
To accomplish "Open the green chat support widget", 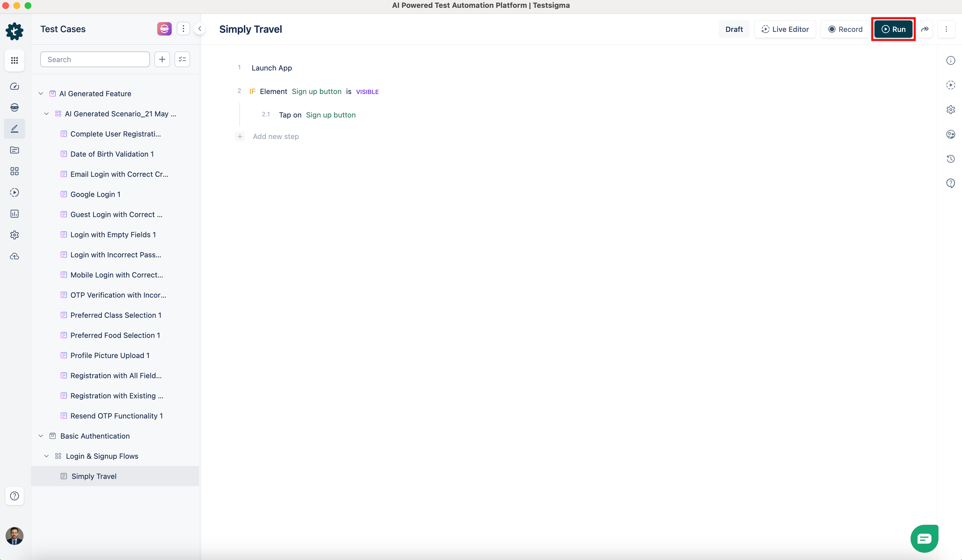I will pos(924,538).
